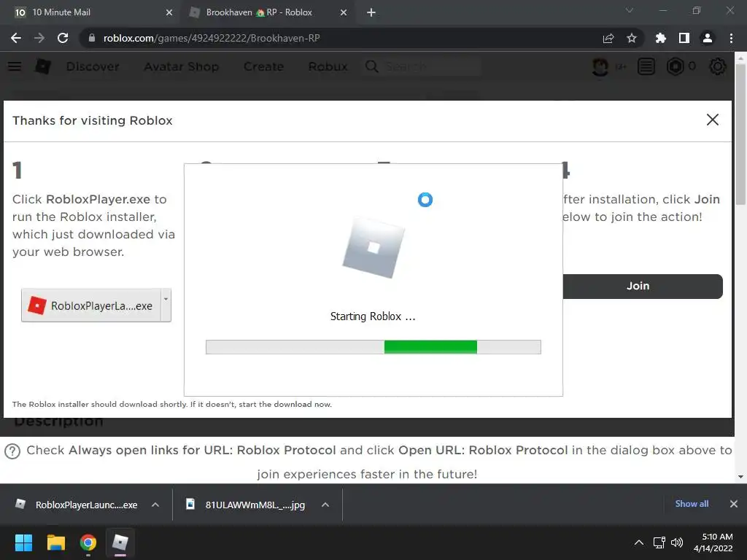Open Chrome three-dot menu
Image resolution: width=747 pixels, height=560 pixels.
731,38
